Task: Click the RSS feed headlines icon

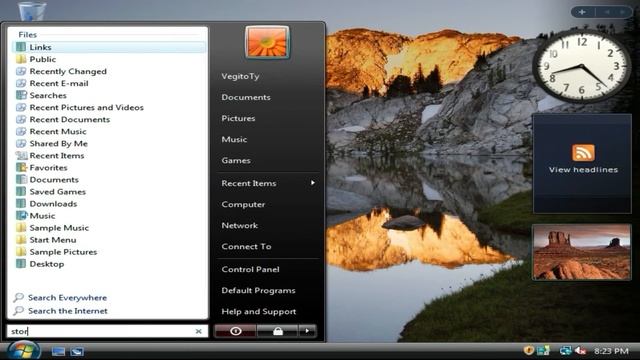Action: [583, 153]
